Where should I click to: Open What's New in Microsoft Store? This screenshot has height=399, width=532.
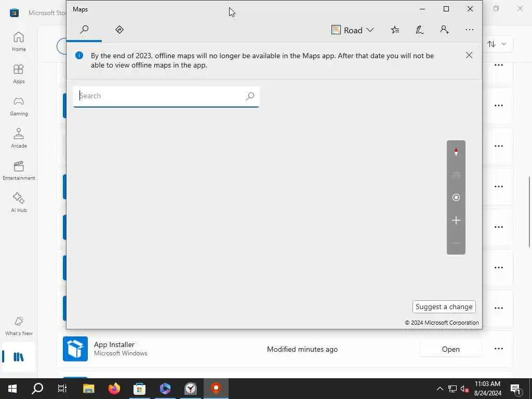click(19, 326)
